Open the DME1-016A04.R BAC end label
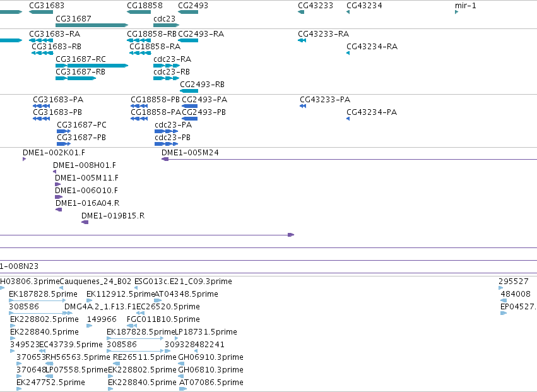 (87, 203)
